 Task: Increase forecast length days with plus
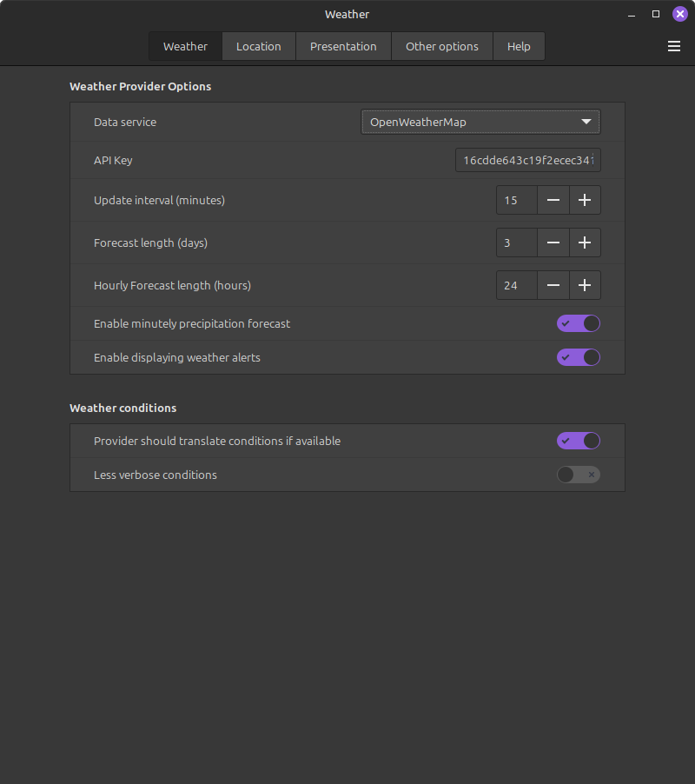[x=585, y=243]
